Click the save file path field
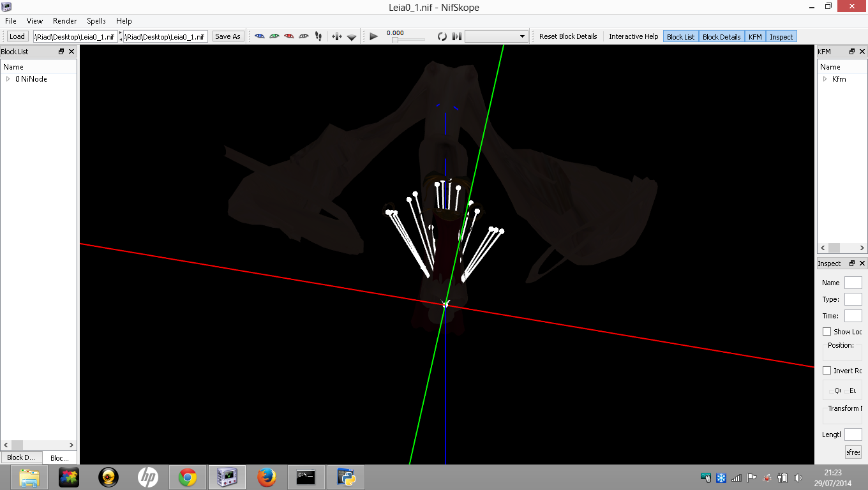Screen dimensions: 868x490 (166, 36)
